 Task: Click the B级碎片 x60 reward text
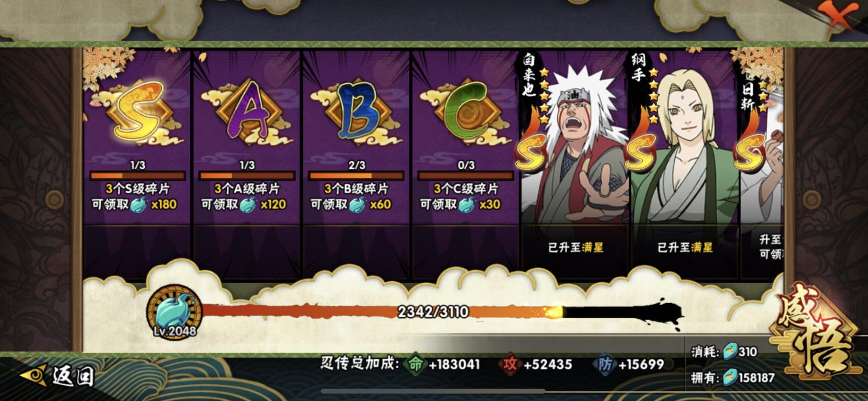pyautogui.click(x=380, y=204)
